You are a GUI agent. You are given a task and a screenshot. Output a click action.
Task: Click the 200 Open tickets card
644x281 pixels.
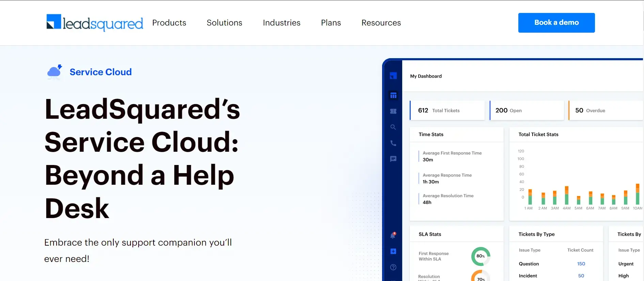pyautogui.click(x=527, y=110)
